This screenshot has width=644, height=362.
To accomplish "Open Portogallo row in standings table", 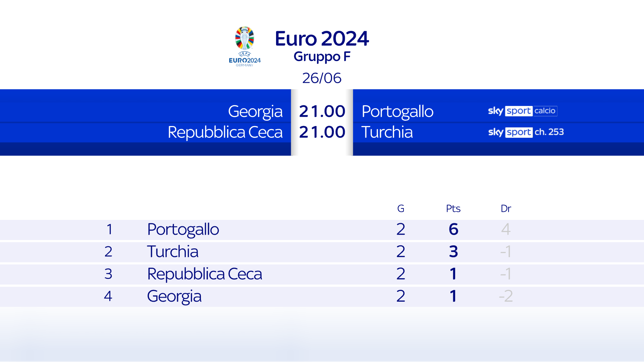I will [183, 230].
